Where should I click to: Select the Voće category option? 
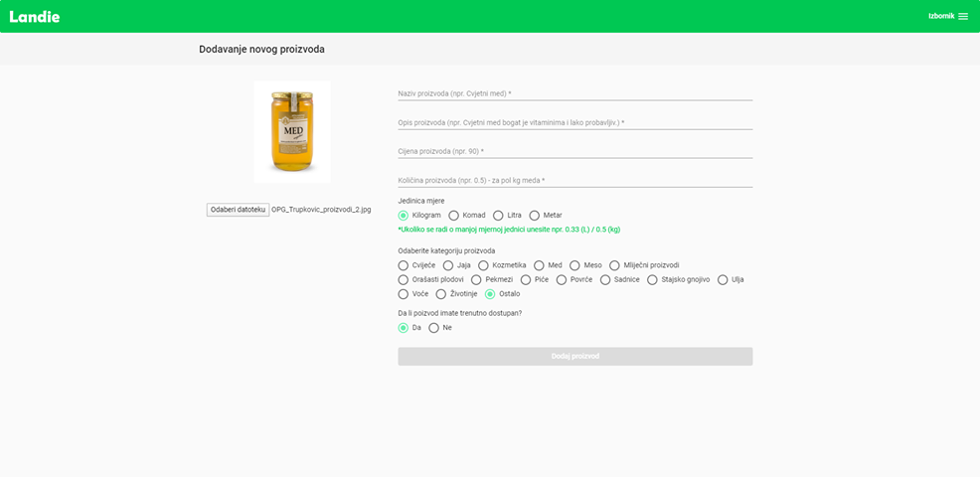(x=404, y=294)
